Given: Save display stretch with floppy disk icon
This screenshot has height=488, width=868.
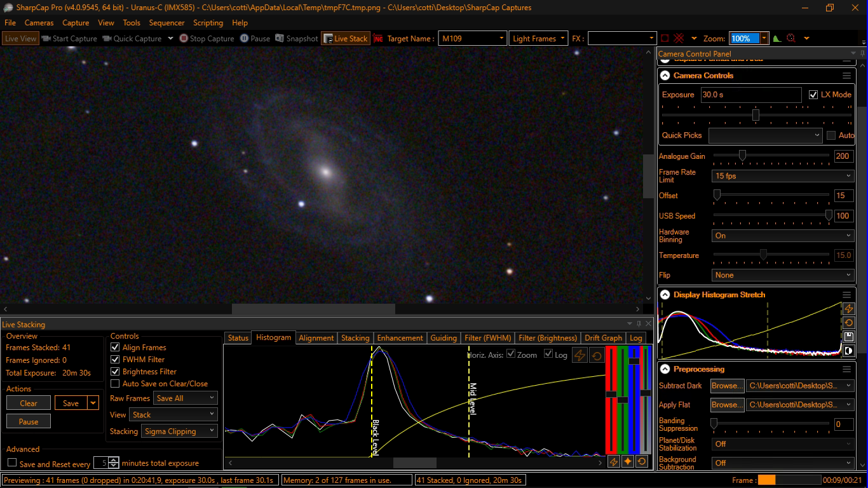Looking at the screenshot, I should [848, 337].
